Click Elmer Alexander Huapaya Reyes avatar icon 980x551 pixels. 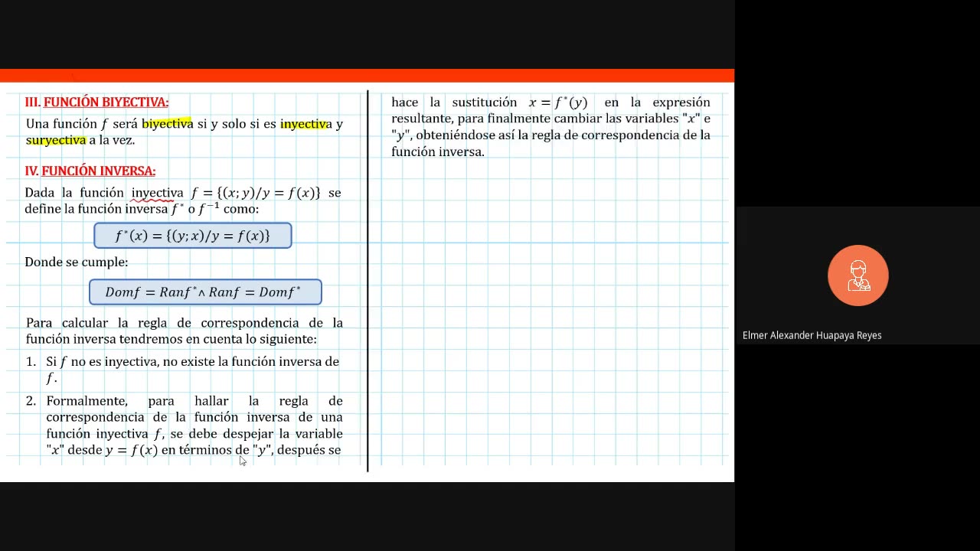pos(857,275)
